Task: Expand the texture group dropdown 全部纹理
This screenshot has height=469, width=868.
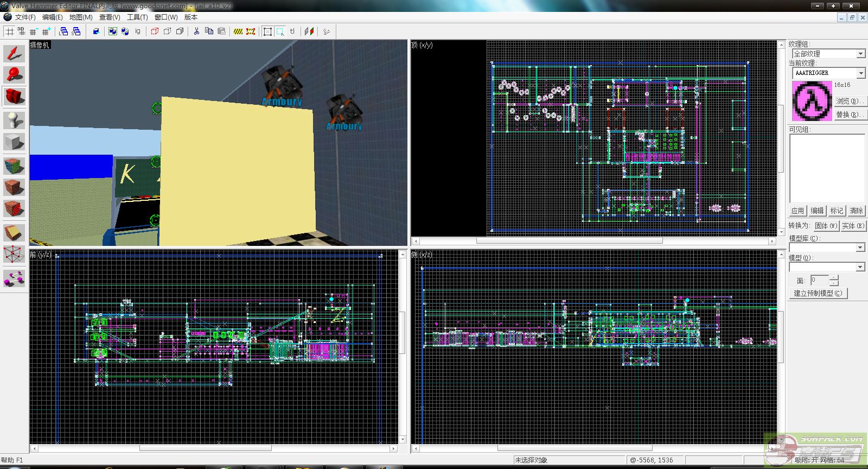Action: tap(860, 54)
